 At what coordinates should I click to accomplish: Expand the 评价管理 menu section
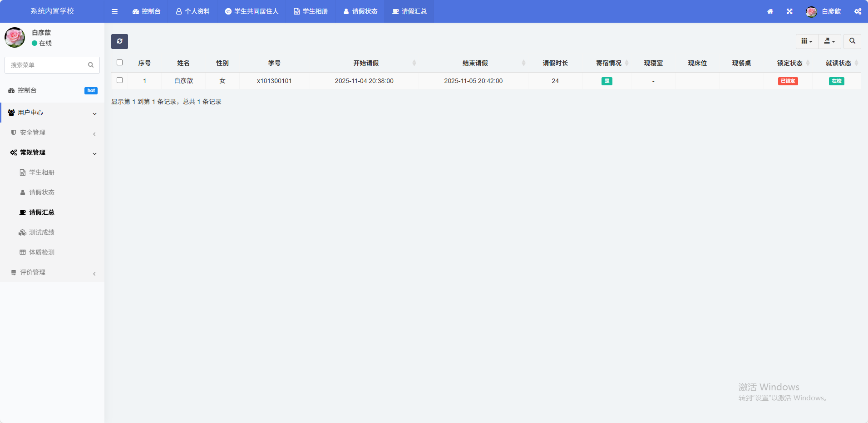[x=52, y=272]
